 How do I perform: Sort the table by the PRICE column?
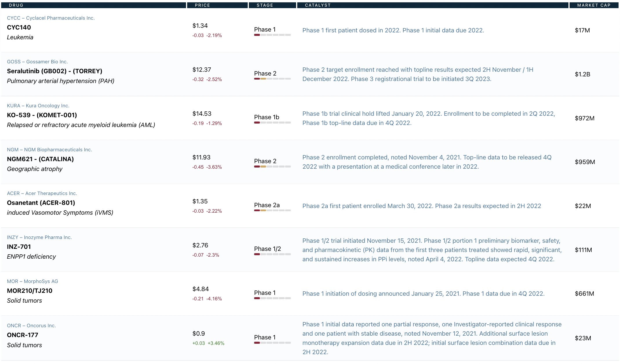coord(203,5)
